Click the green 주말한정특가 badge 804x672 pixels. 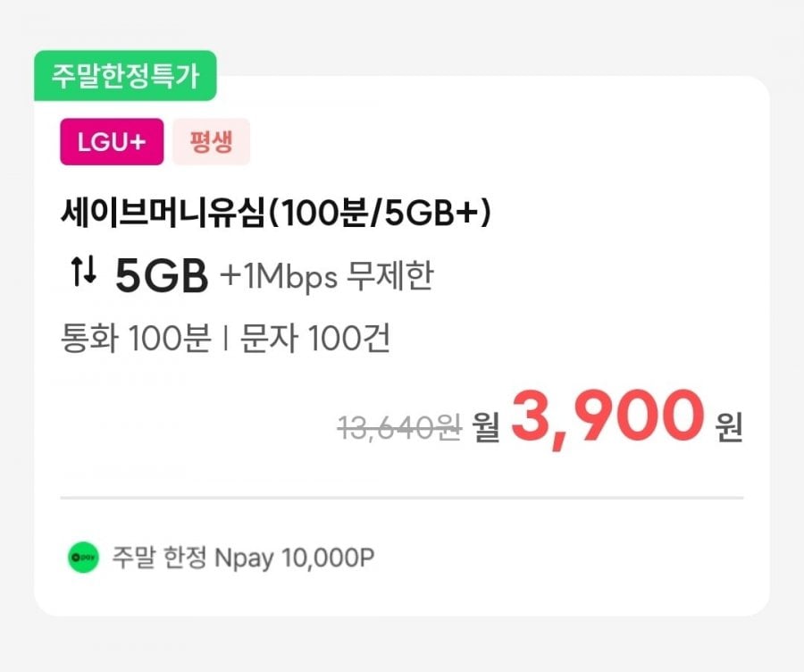(125, 76)
